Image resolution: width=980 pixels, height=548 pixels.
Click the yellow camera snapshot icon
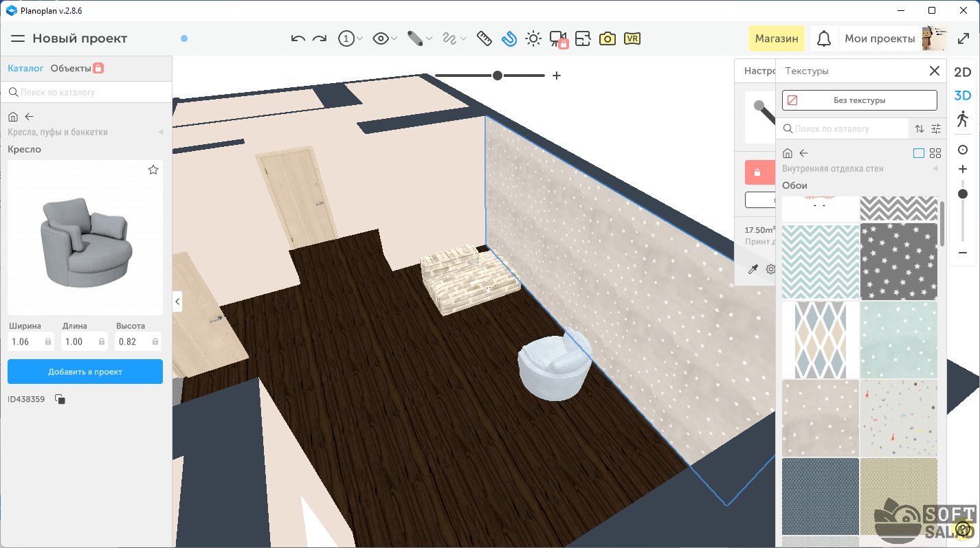coord(607,38)
